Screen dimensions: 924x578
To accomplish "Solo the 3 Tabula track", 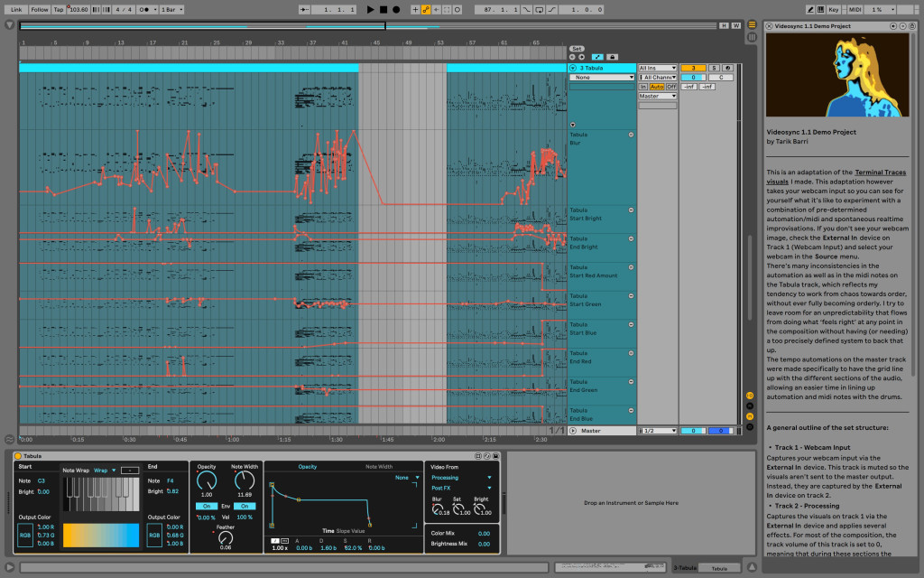I will point(714,68).
